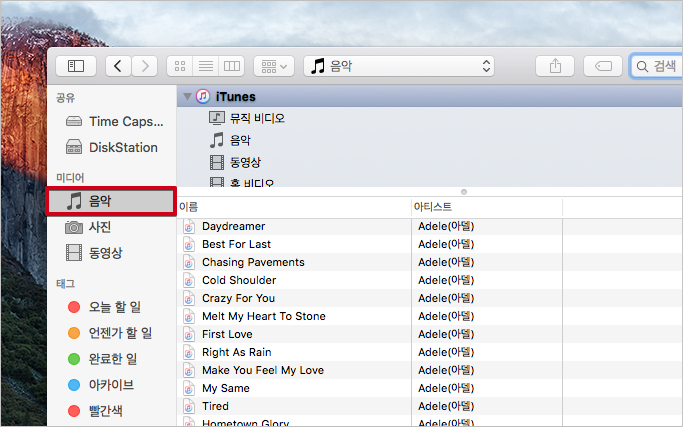
Task: Select 음악 in the media sidebar
Action: tap(112, 201)
